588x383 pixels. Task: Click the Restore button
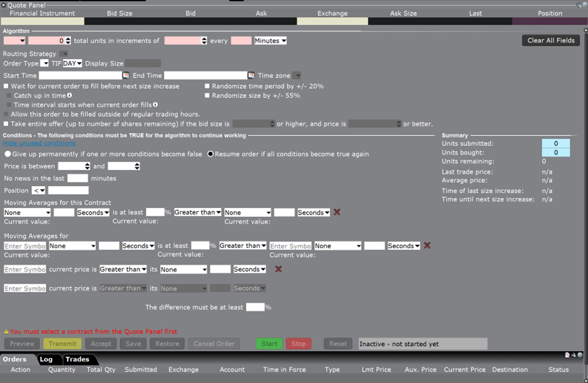coord(167,343)
